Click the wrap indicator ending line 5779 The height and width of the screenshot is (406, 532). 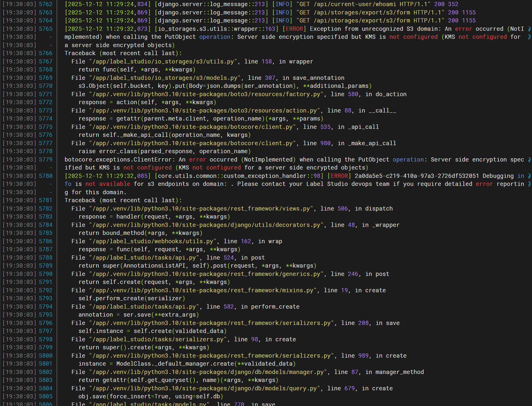click(x=529, y=160)
